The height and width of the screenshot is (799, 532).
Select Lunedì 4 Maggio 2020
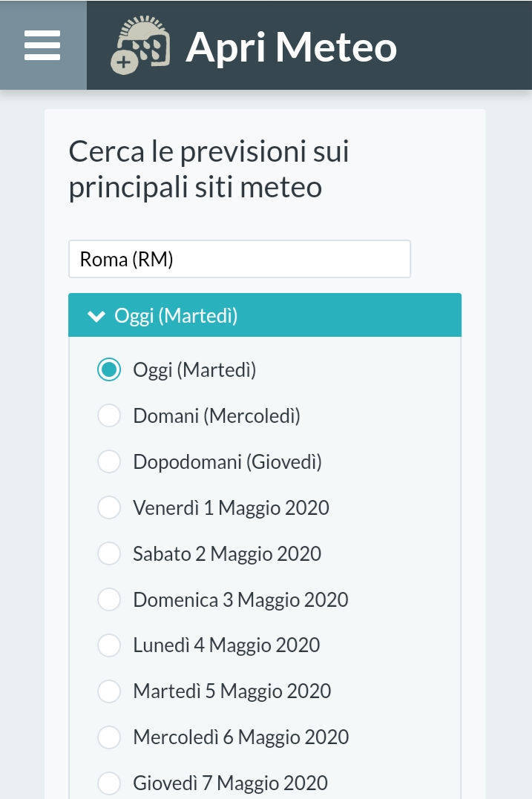click(109, 645)
